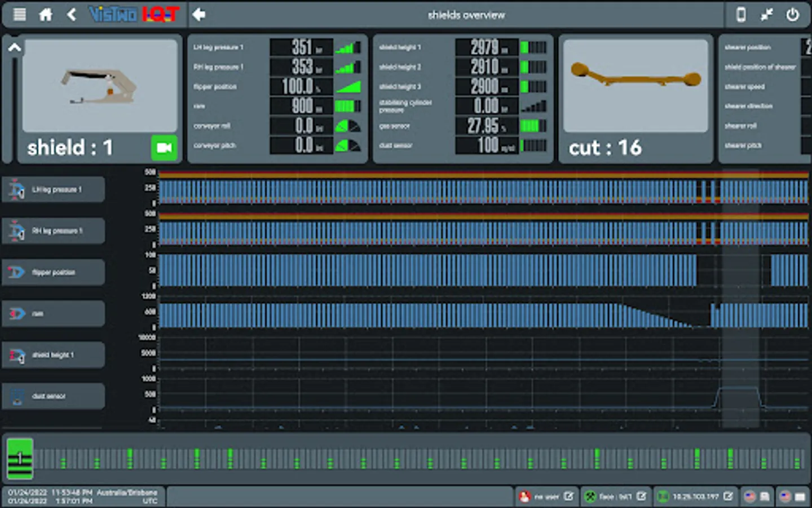Click the white left arrow beside logo

coord(198,15)
